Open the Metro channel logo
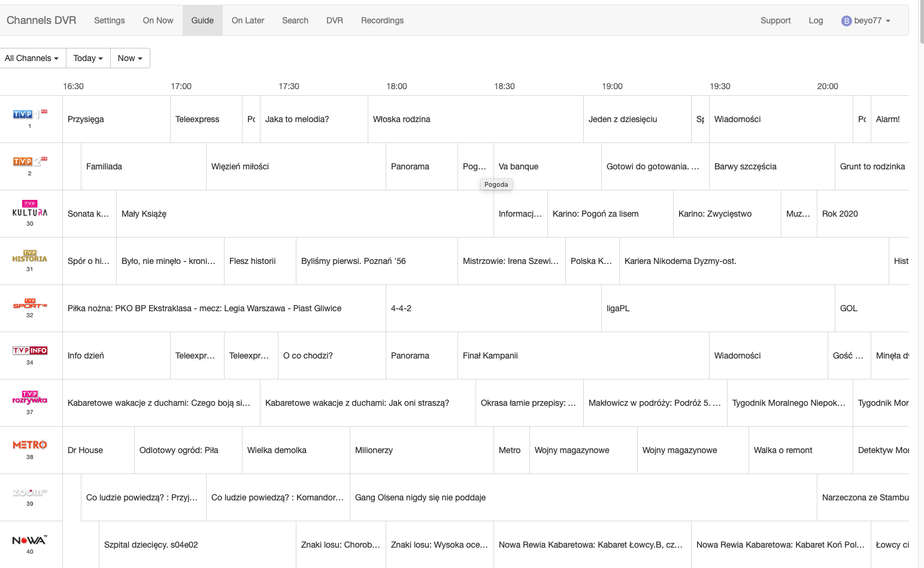 29,445
